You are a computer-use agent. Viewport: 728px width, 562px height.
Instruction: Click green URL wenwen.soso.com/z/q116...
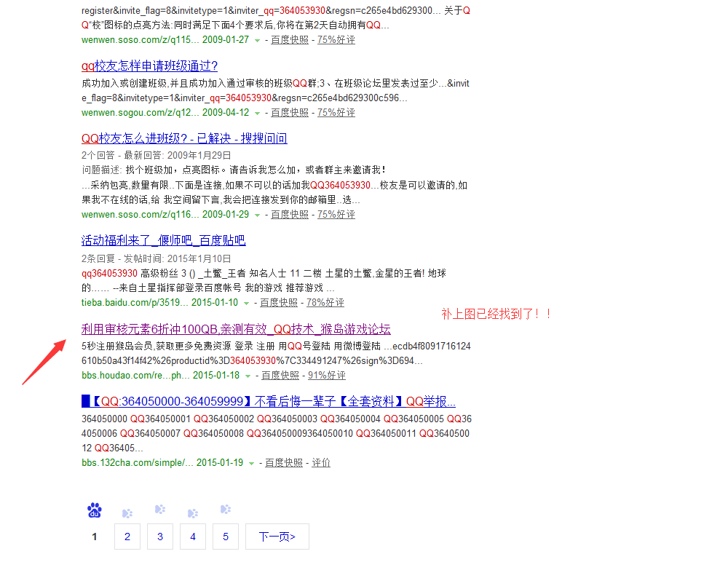click(141, 215)
